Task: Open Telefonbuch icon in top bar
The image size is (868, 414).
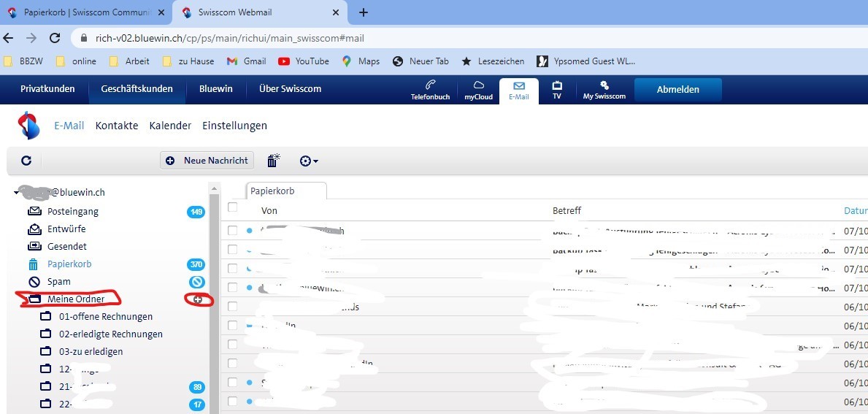Action: 430,90
